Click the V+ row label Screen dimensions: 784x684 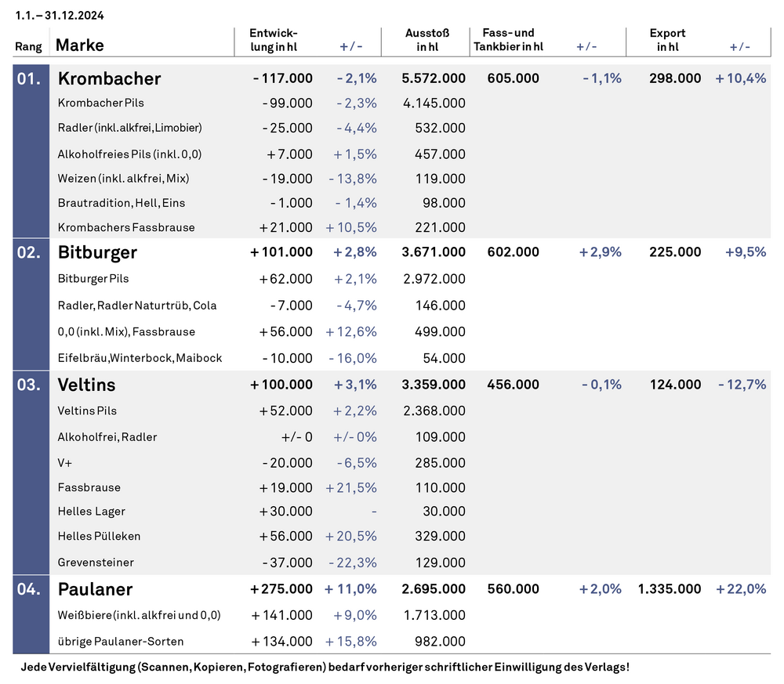[x=64, y=463]
